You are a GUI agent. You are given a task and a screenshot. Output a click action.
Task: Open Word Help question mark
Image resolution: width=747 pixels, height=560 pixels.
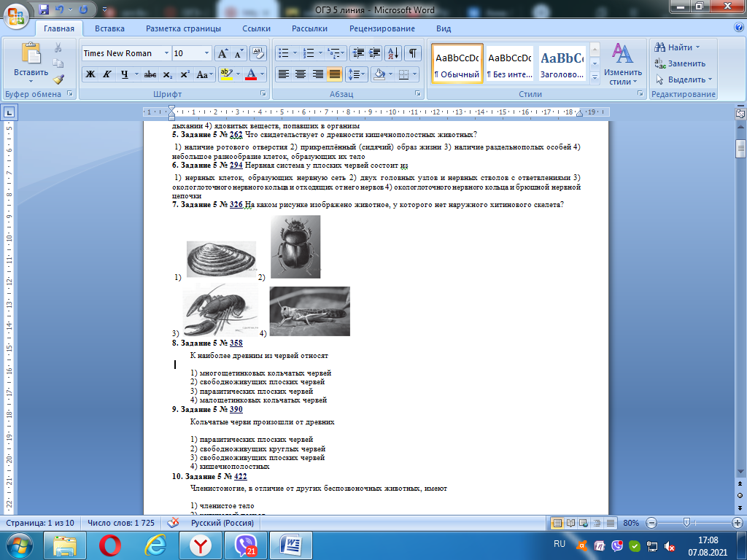coord(739,28)
